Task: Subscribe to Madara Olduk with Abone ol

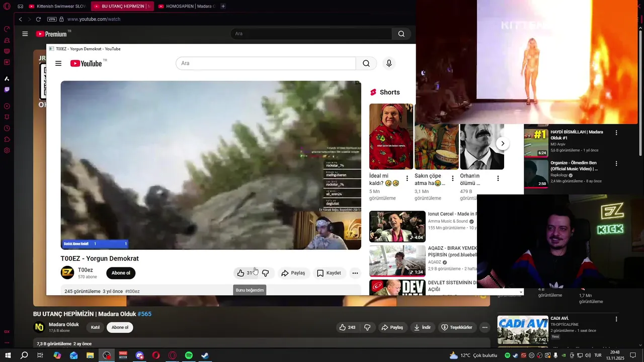Action: point(120,327)
